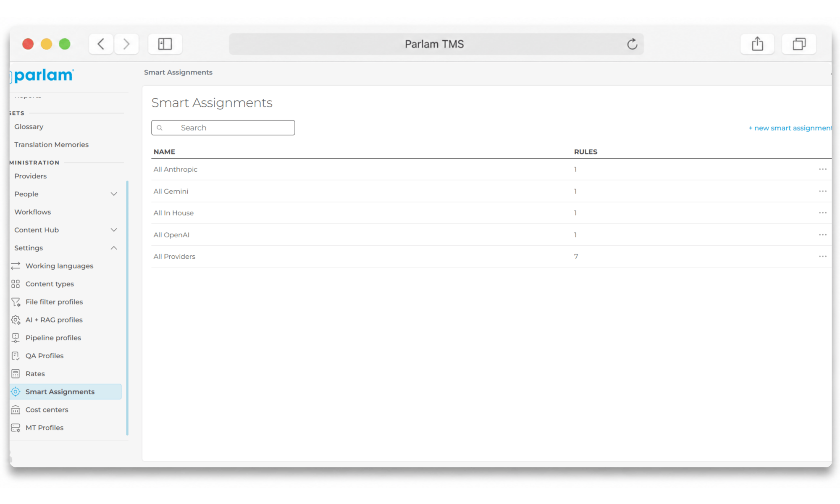
Task: Open AI + RAG profiles settings page
Action: [x=54, y=320]
